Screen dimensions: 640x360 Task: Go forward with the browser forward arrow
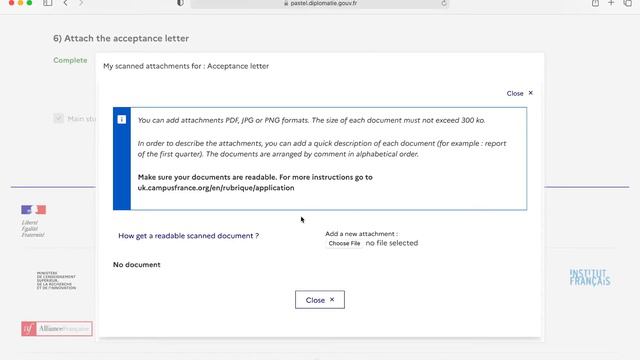click(x=81, y=3)
